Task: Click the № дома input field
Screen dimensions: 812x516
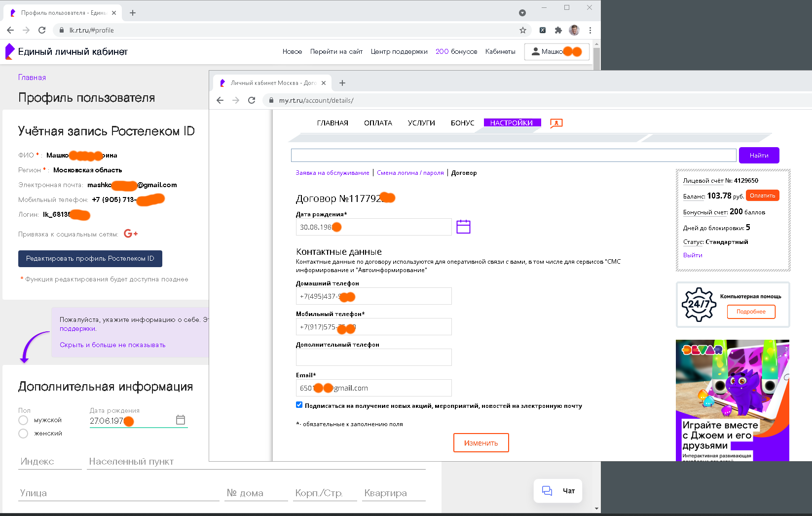Action: point(257,493)
